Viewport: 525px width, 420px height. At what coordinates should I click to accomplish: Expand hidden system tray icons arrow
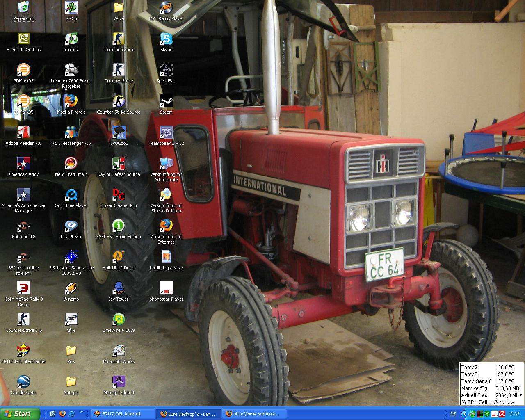(x=465, y=414)
